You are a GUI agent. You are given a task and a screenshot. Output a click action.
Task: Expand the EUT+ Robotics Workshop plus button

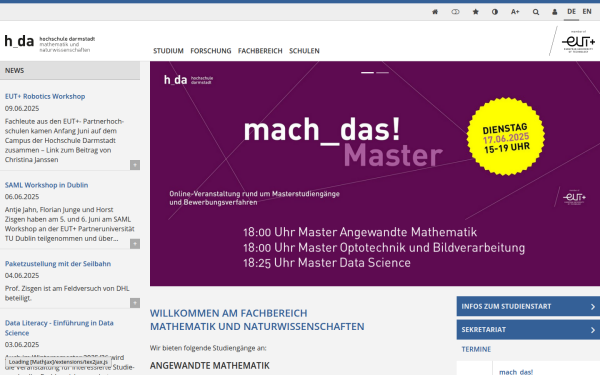(135, 165)
